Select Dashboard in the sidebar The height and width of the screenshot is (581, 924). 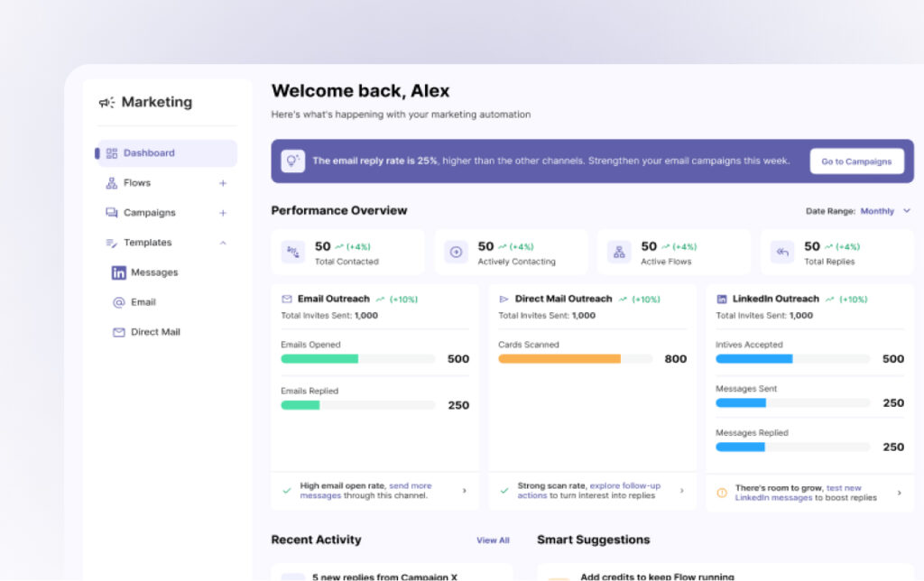point(149,153)
